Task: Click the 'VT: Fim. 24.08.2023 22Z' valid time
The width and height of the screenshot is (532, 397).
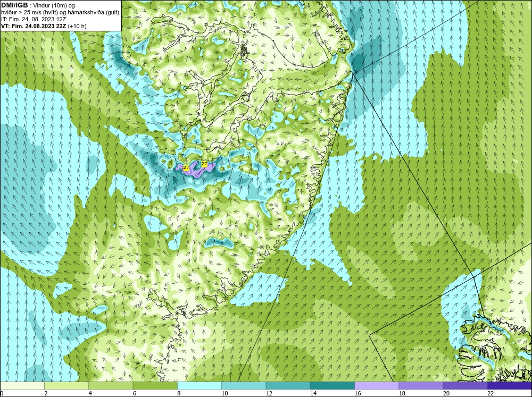Action: click(x=34, y=26)
